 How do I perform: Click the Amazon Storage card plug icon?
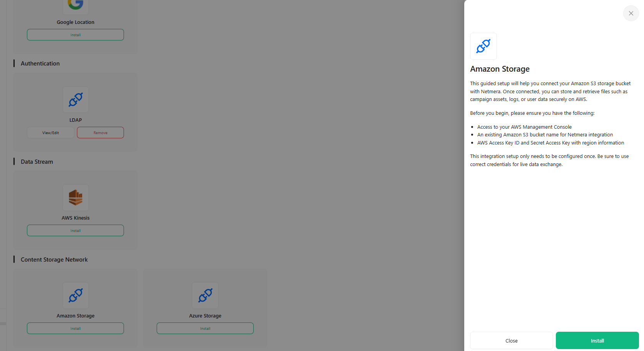pos(75,296)
